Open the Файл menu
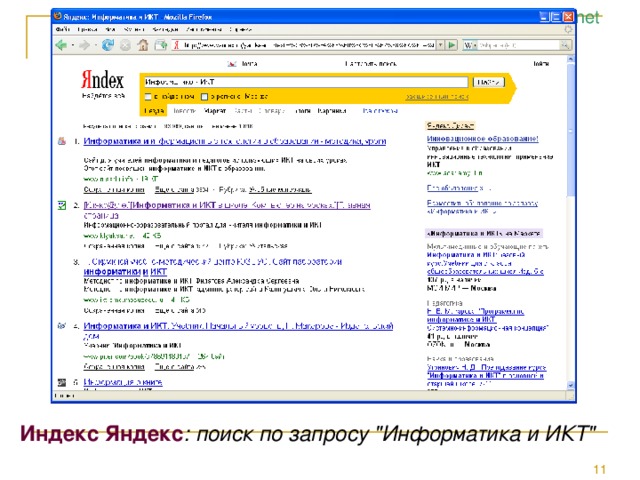This screenshot has width=640, height=480. [x=63, y=29]
